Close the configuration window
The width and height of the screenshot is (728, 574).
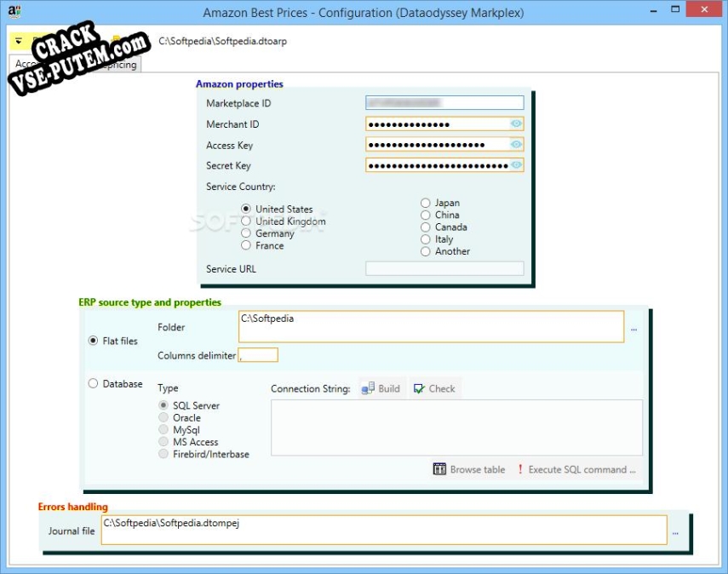pos(704,9)
